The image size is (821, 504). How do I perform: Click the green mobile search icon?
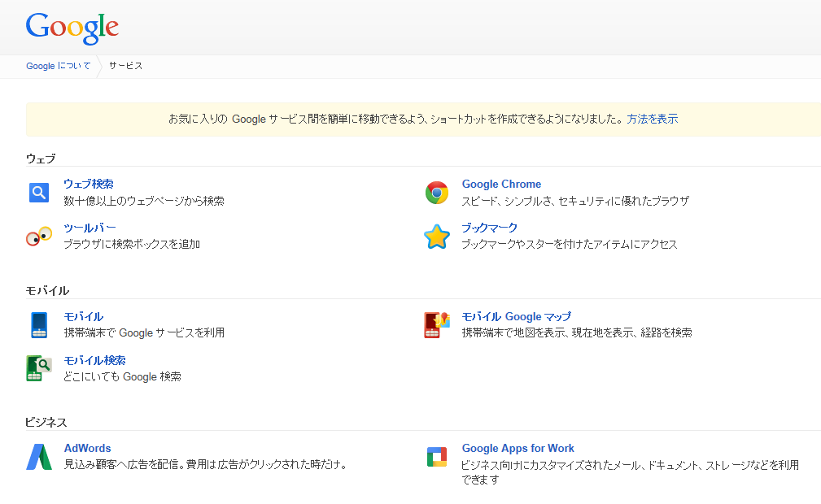pos(38,368)
